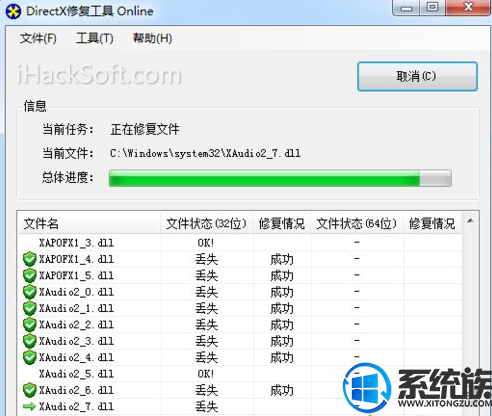
Task: Click 文件状态(64位) column header
Action: [x=357, y=223]
